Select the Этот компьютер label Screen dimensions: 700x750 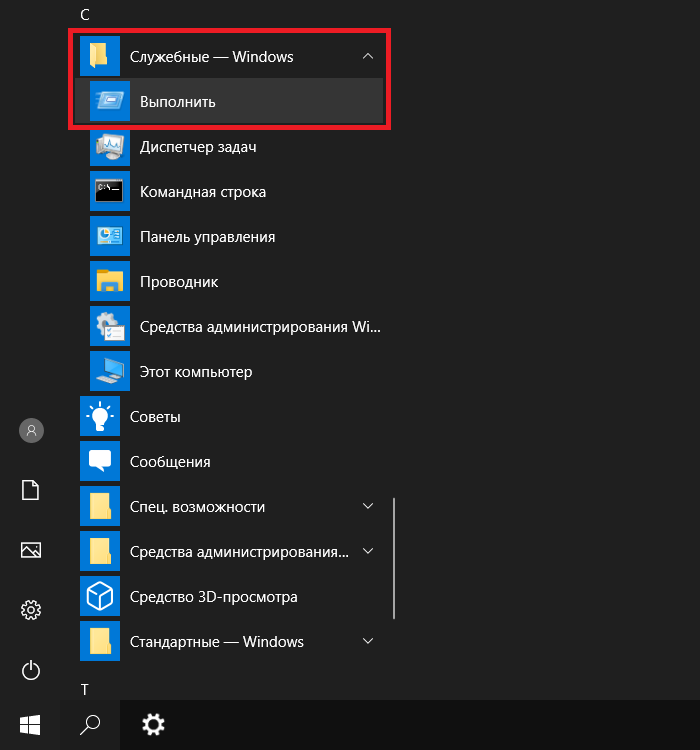[196, 372]
